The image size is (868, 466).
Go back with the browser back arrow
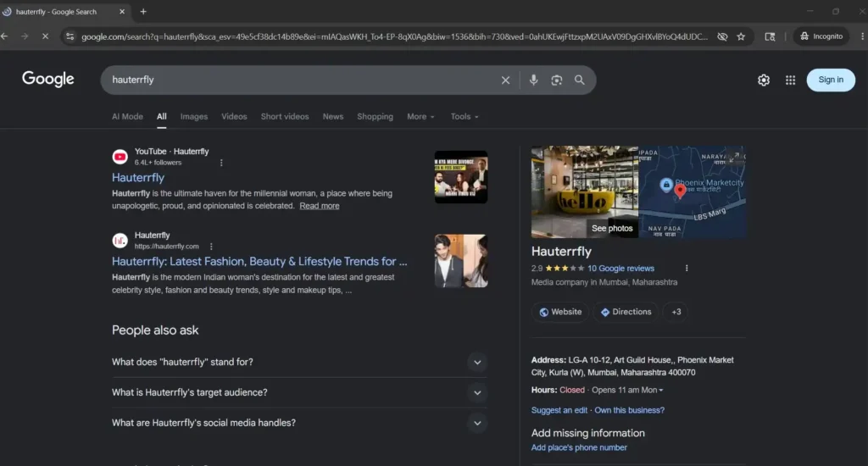pos(4,36)
